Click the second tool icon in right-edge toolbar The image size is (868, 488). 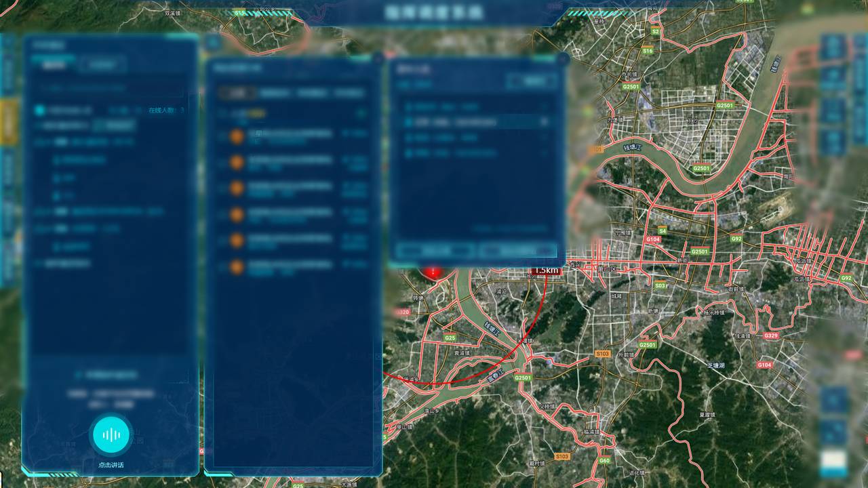pyautogui.click(x=832, y=79)
